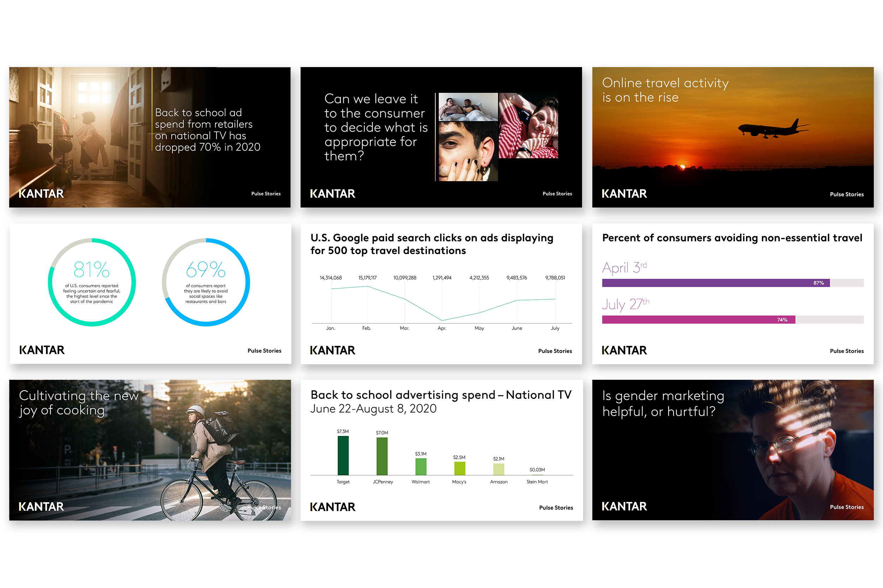Screen dimensions: 883x588
Task: Click the Target $7.3M dark green bar
Action: (343, 455)
